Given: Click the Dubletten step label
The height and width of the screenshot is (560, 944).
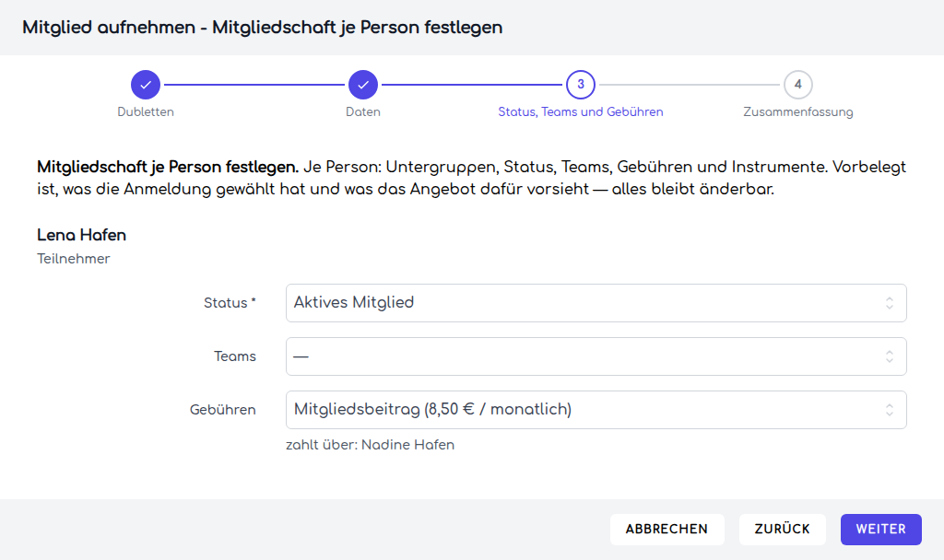Looking at the screenshot, I should pyautogui.click(x=146, y=111).
